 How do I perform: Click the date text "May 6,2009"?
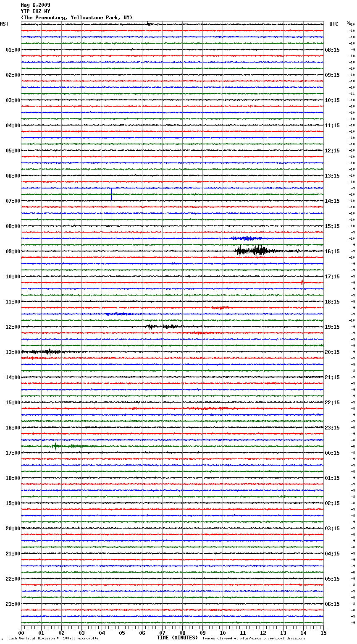(35, 5)
